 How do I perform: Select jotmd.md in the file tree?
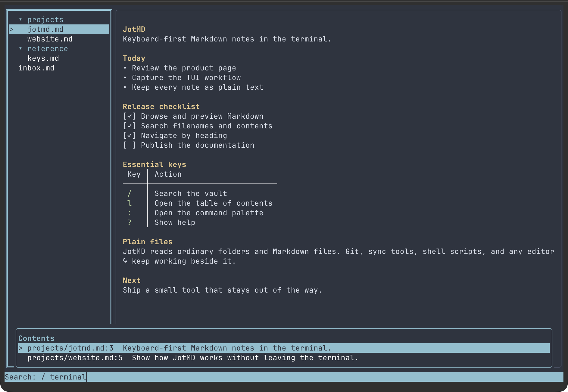point(59,29)
